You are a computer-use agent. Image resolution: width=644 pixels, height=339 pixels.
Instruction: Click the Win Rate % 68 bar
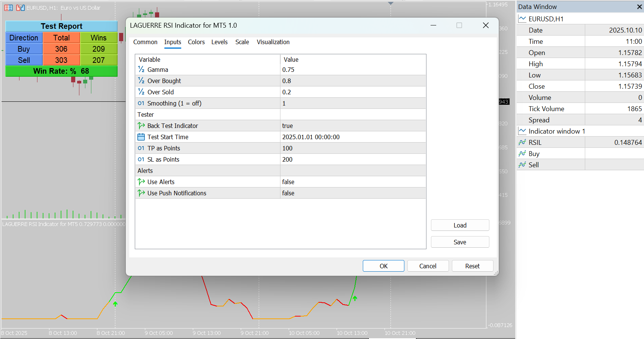tap(61, 71)
